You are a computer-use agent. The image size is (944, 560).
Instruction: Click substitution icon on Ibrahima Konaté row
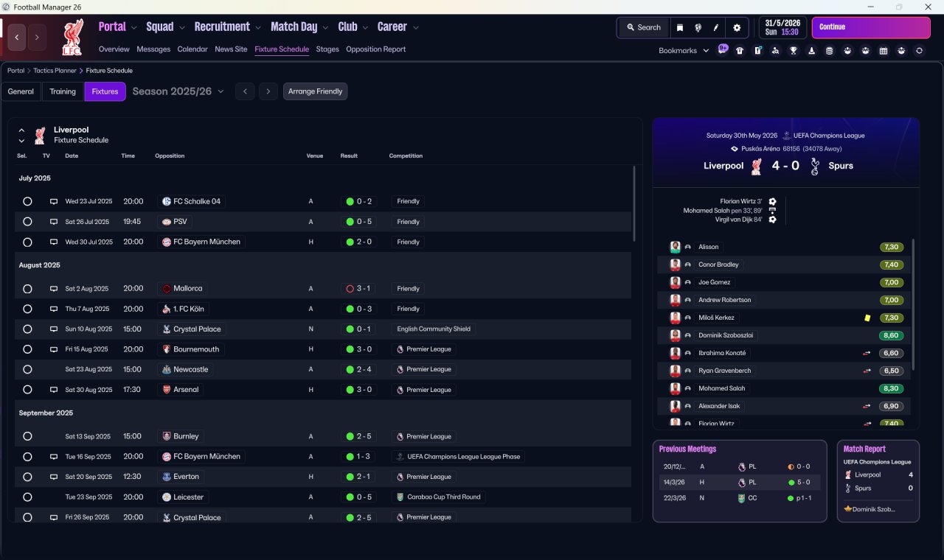(867, 353)
